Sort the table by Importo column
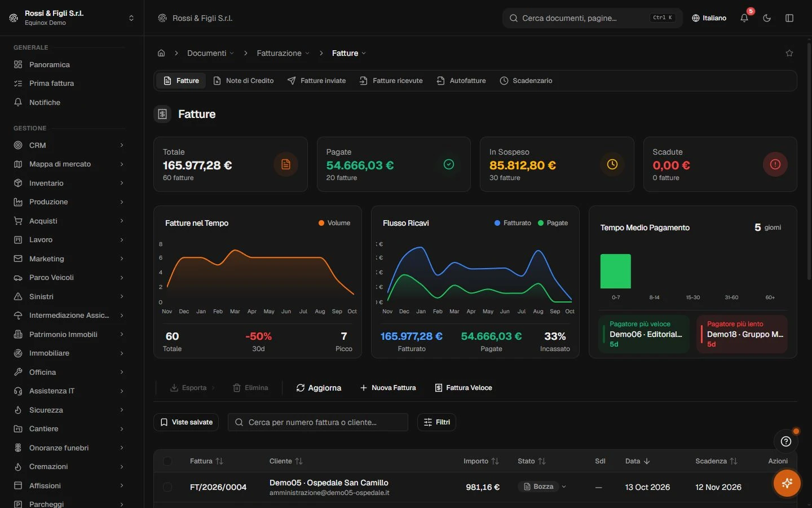 [x=481, y=461]
